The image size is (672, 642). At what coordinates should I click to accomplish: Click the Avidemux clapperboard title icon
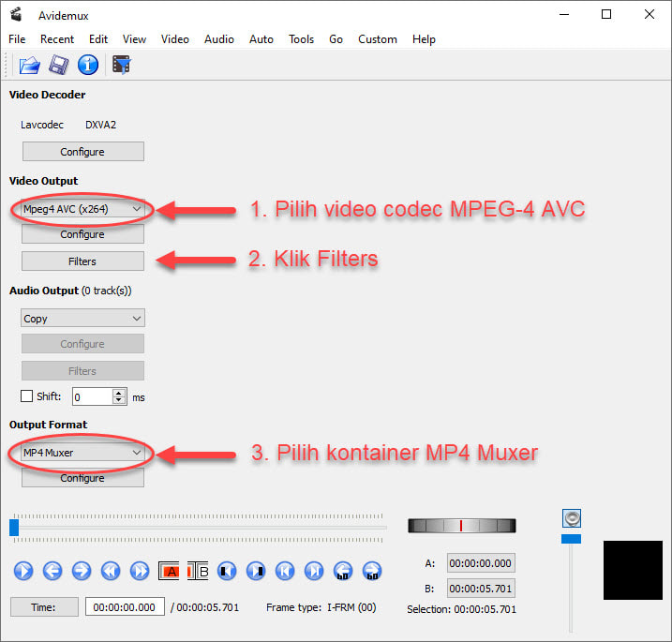[17, 14]
